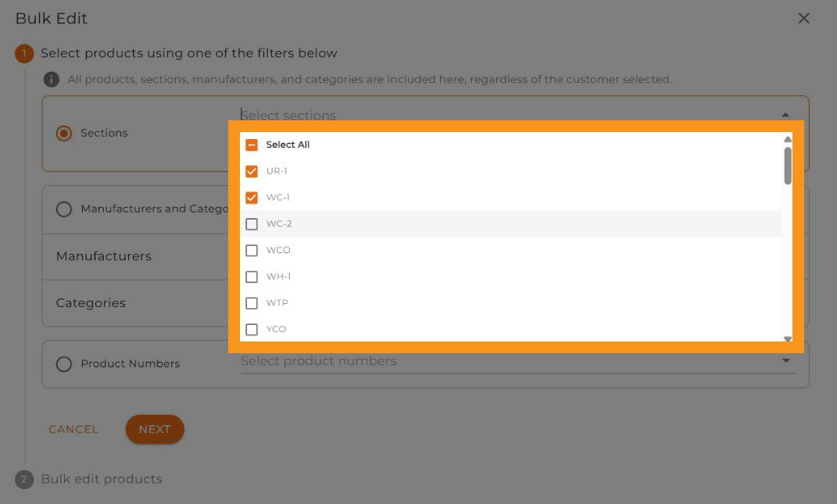Screen dimensions: 837x504
Task: Click the list scrollbar down arrow
Action: point(788,338)
